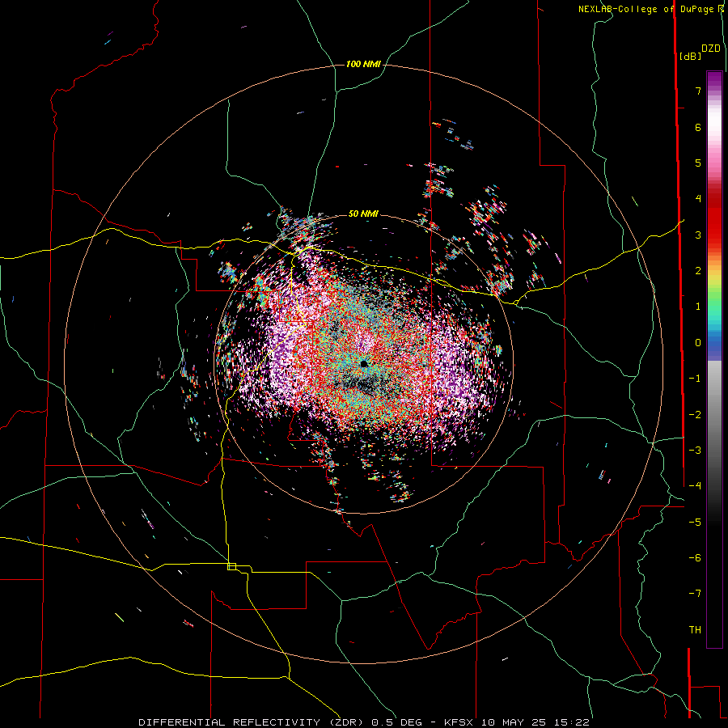Click the positive 1 dB scale label
Screen dimensions: 728x728
click(698, 307)
